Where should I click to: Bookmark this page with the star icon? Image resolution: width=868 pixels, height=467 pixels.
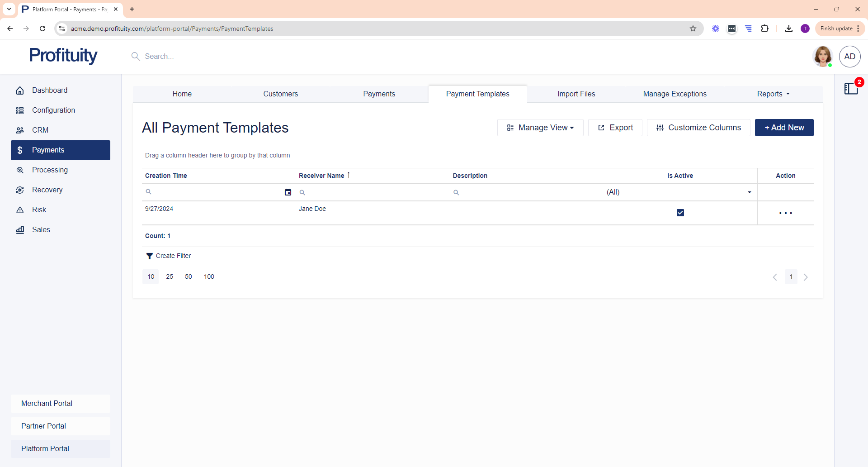point(693,29)
